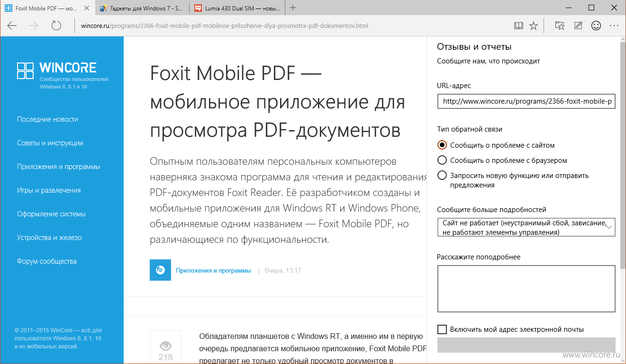Click the eye views counter icon
Image resolution: width=626 pixels, height=364 pixels.
165,346
